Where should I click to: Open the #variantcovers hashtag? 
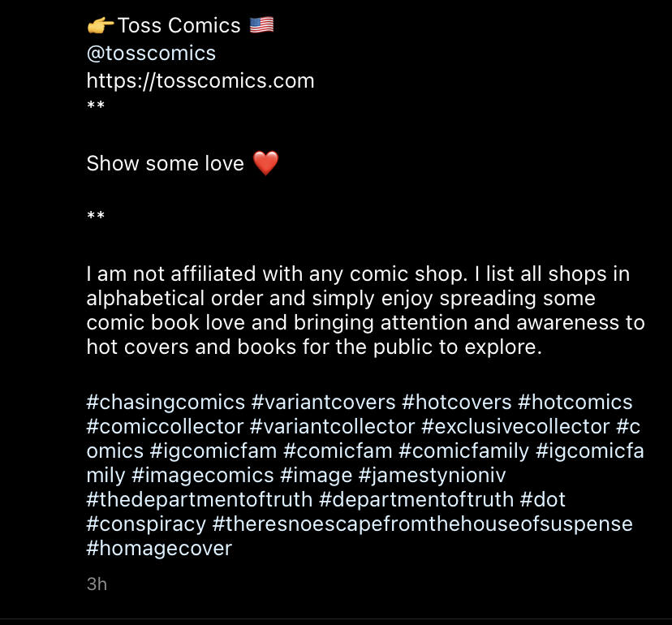[x=323, y=403]
